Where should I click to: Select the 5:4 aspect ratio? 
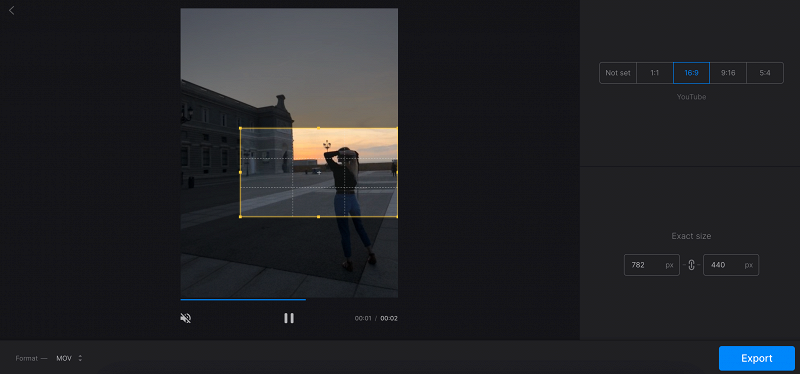765,73
